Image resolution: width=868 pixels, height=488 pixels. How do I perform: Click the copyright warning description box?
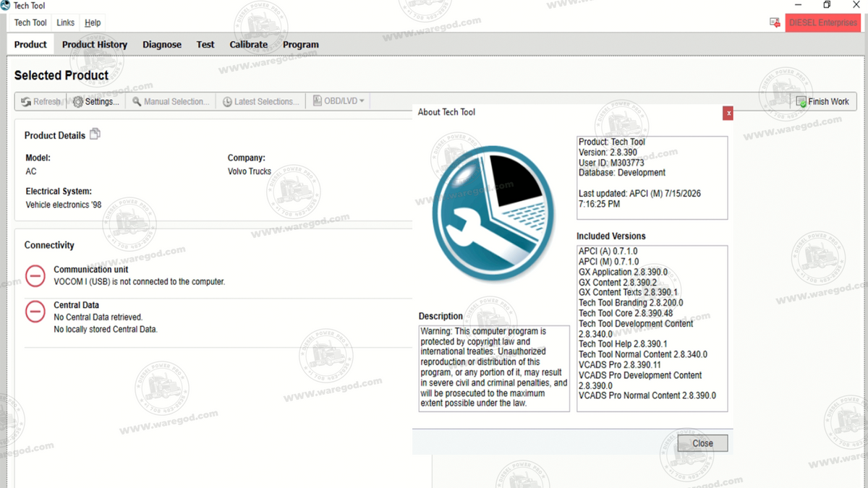[x=494, y=368]
